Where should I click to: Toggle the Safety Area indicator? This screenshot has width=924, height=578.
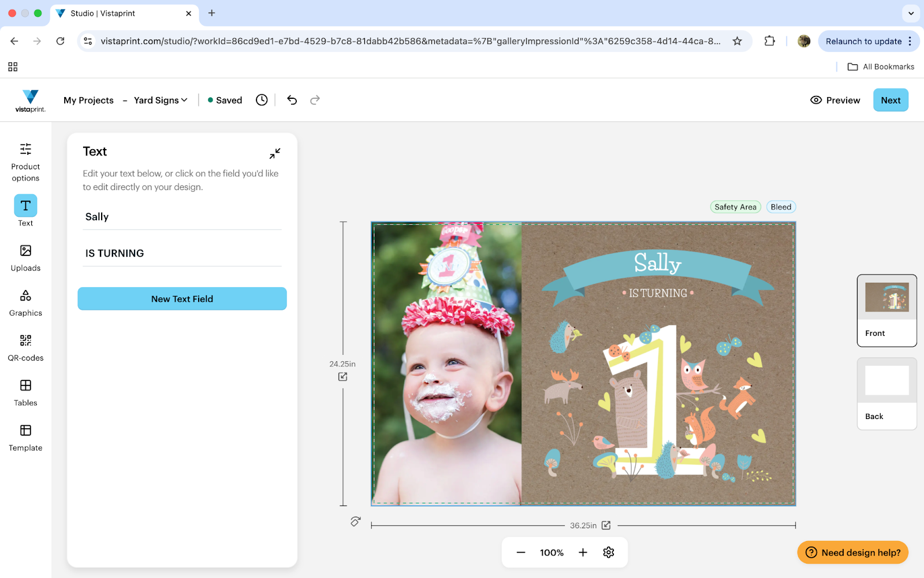[x=735, y=207]
